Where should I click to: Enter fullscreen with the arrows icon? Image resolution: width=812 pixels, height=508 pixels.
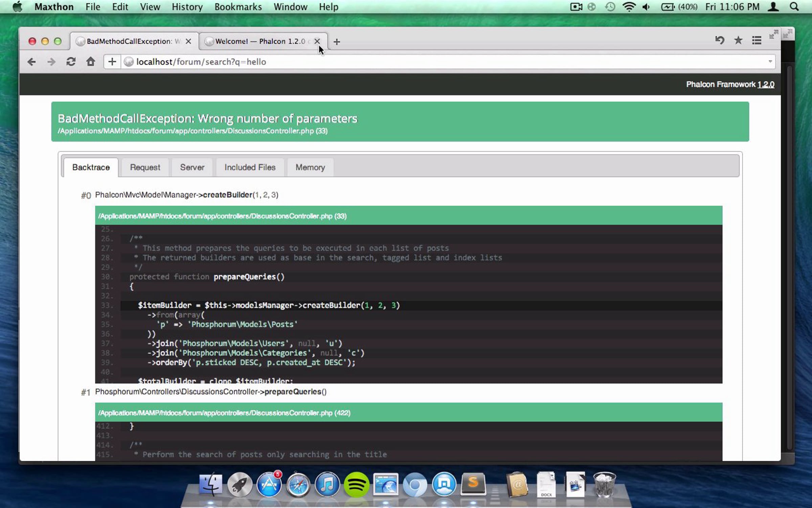(773, 34)
